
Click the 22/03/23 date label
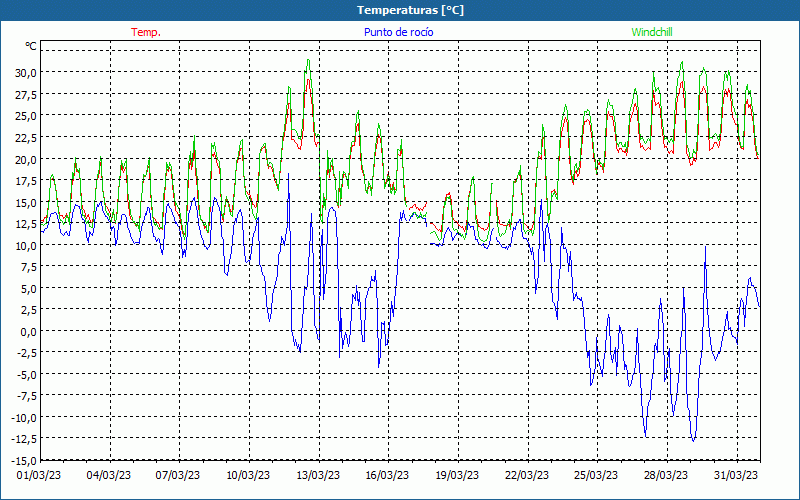coord(527,476)
